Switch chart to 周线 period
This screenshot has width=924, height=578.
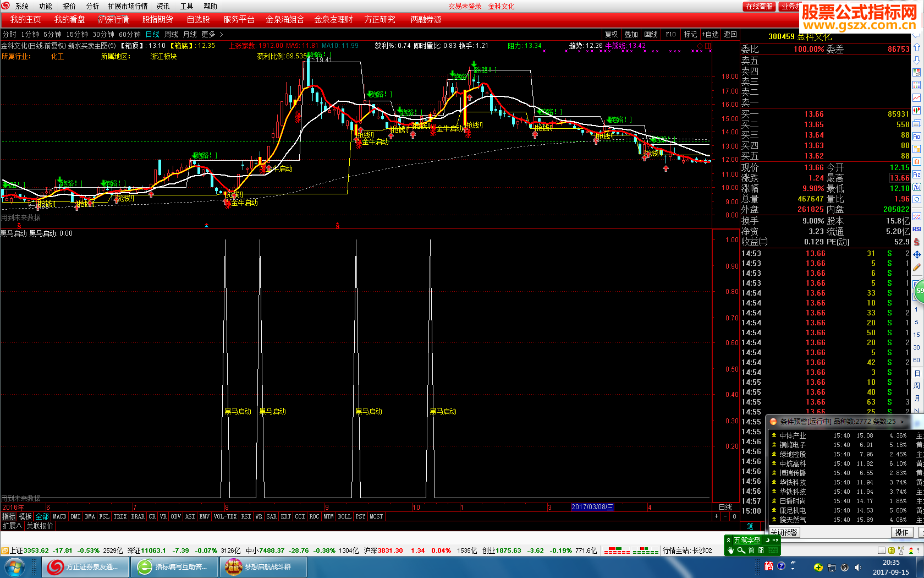pyautogui.click(x=171, y=34)
